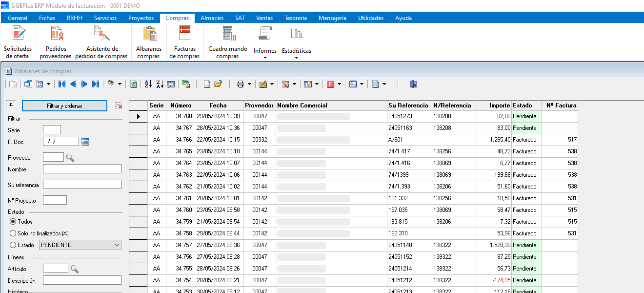Clear filters with the red X icon

(x=119, y=105)
